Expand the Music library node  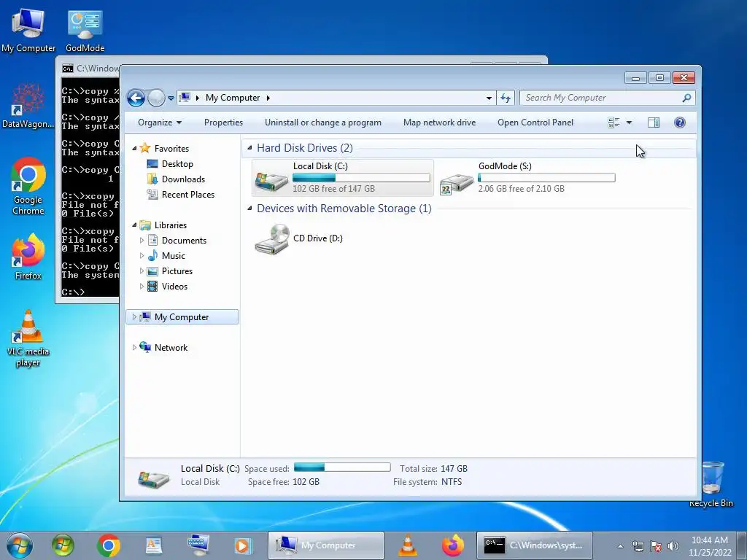(142, 256)
